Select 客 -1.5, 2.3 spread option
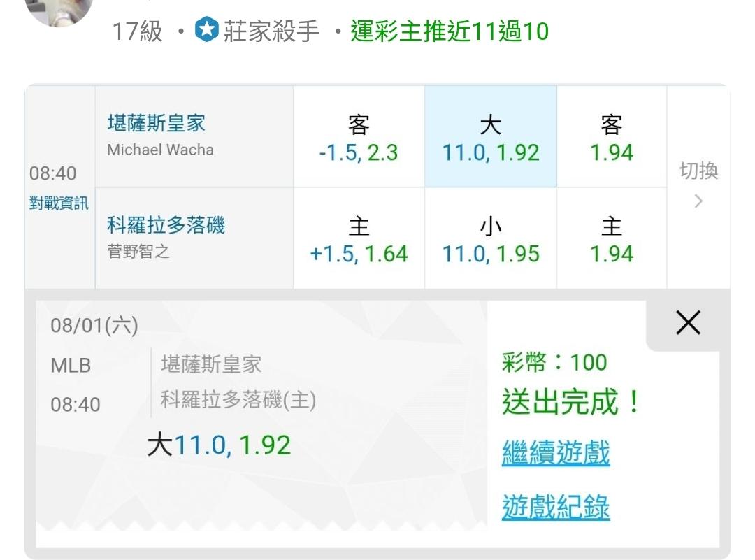 click(x=359, y=137)
